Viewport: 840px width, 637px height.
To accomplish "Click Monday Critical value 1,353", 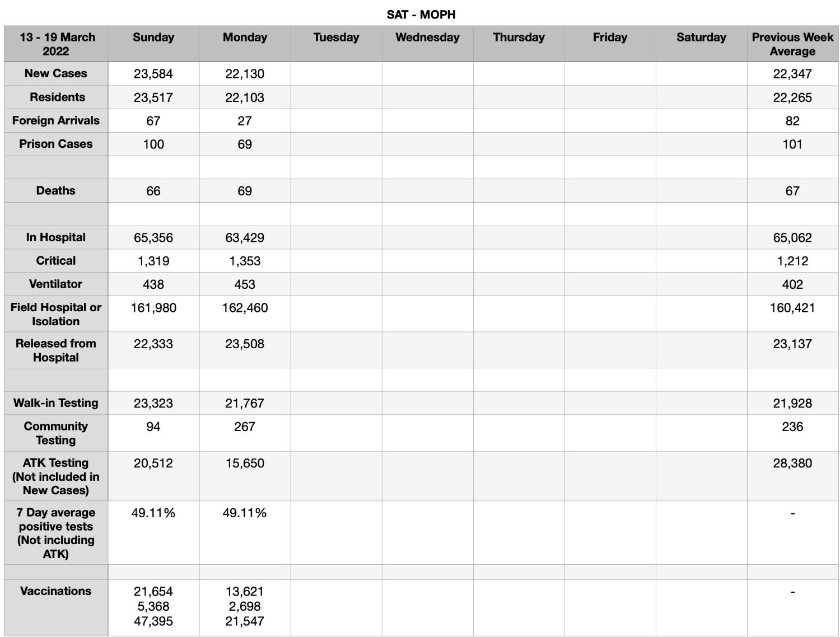I will point(245,261).
